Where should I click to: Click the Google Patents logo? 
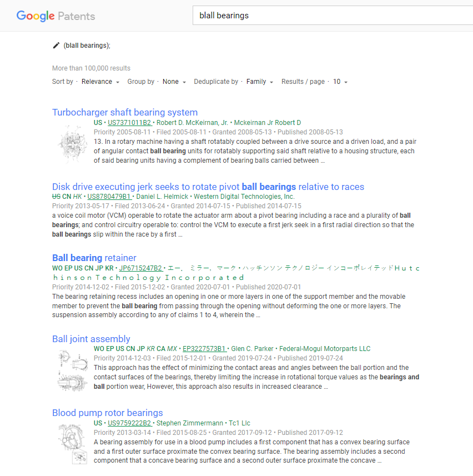coord(56,16)
